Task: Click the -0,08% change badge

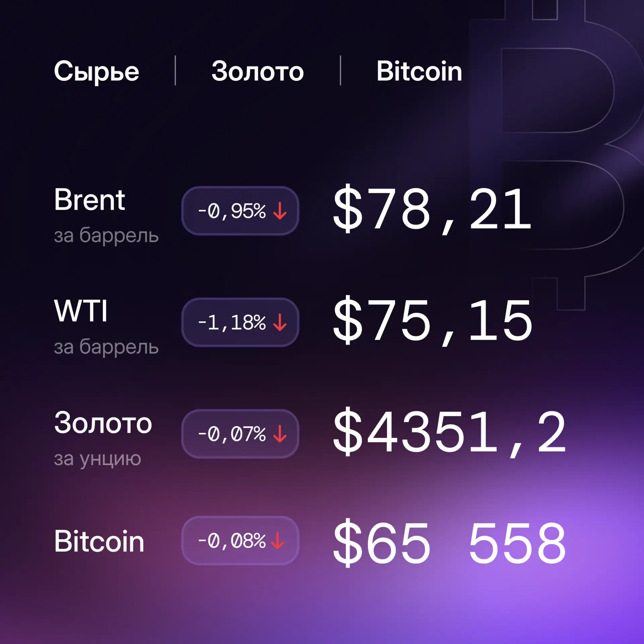Action: (x=240, y=540)
